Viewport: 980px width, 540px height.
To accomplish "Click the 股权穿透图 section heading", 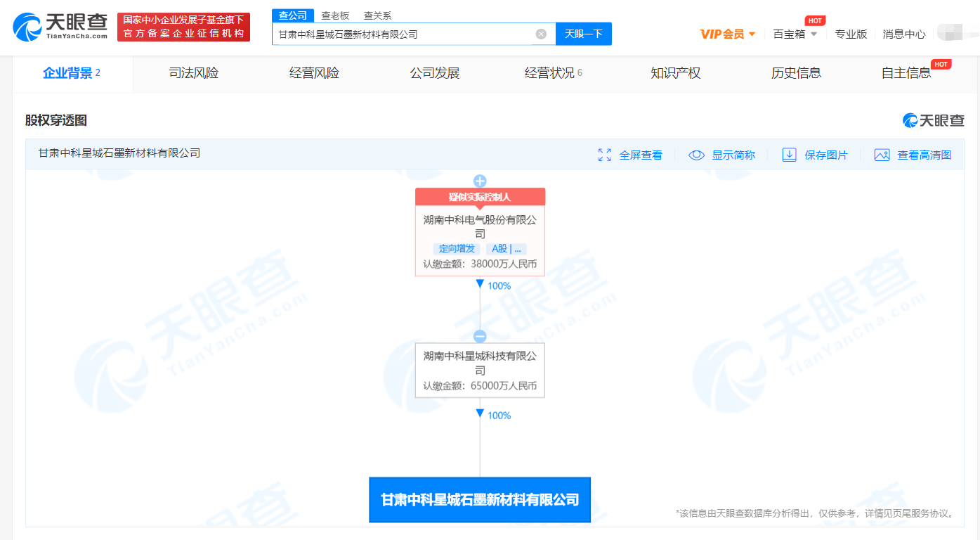I will (56, 120).
